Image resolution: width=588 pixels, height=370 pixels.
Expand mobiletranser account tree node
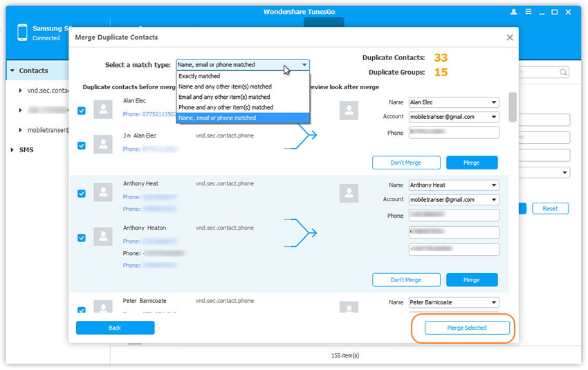click(x=20, y=130)
